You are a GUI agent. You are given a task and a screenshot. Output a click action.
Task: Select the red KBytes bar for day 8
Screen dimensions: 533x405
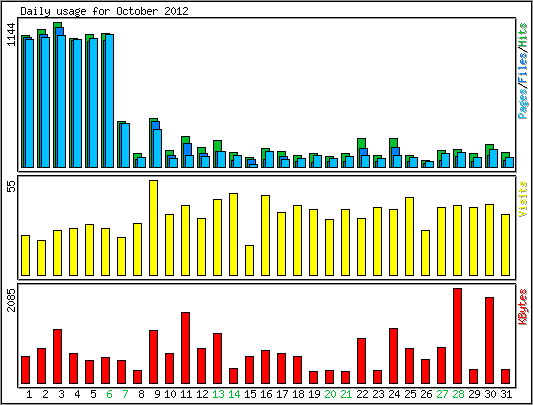point(137,377)
